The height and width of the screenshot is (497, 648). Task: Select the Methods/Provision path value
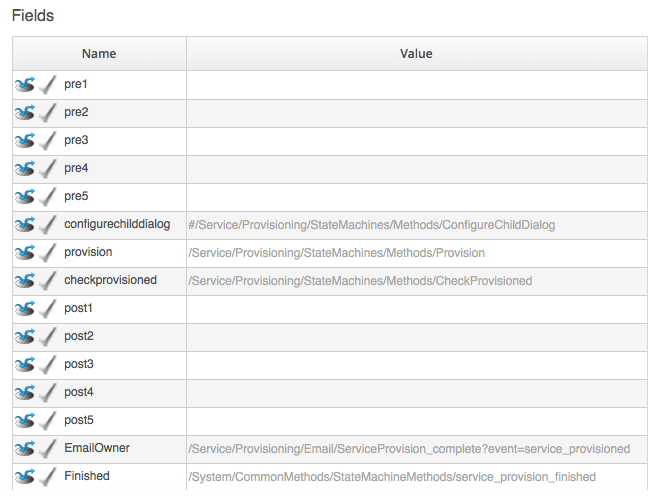(337, 254)
